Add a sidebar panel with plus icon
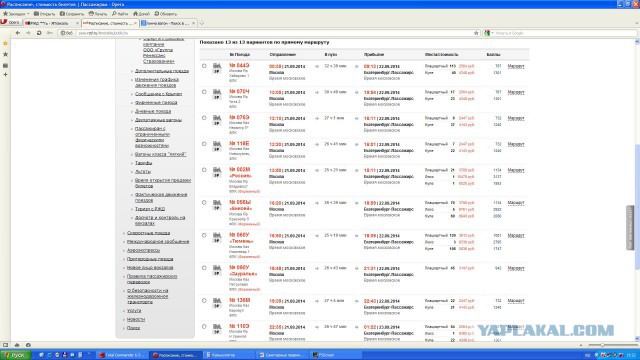640x360 pixels. pyautogui.click(x=5, y=75)
